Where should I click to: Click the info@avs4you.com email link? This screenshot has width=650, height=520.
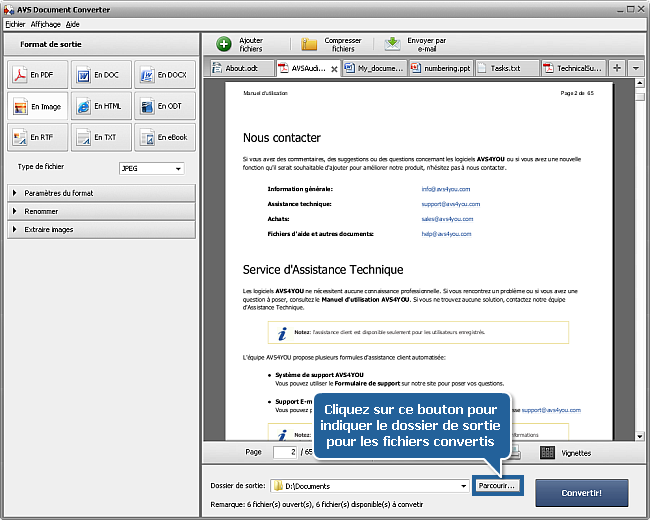point(446,189)
